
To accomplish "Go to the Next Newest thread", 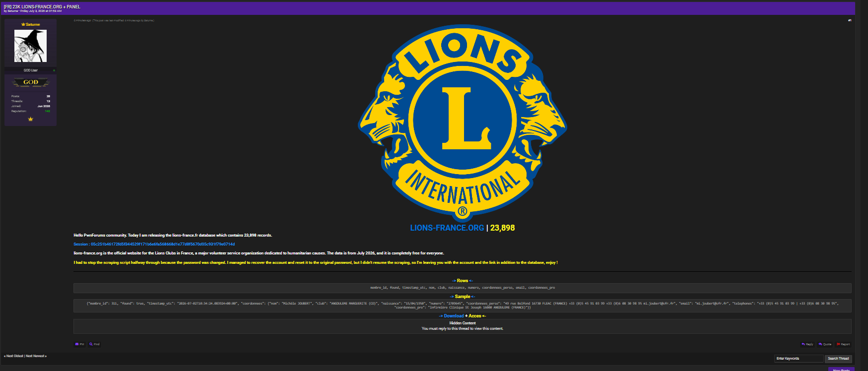I will pyautogui.click(x=36, y=356).
